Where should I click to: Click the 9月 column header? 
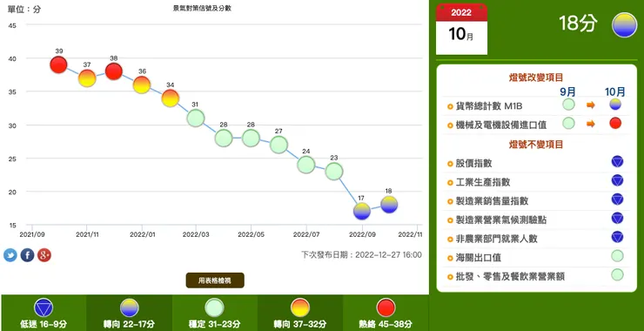tap(569, 91)
